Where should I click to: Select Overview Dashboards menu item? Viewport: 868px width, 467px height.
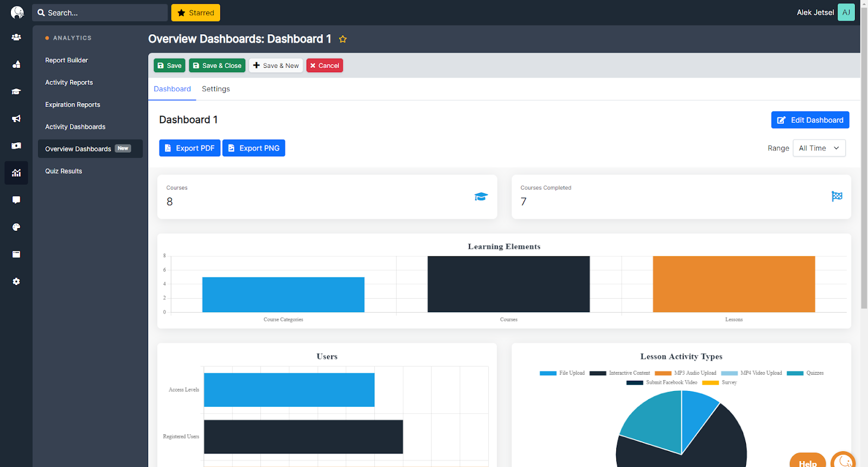click(x=90, y=149)
